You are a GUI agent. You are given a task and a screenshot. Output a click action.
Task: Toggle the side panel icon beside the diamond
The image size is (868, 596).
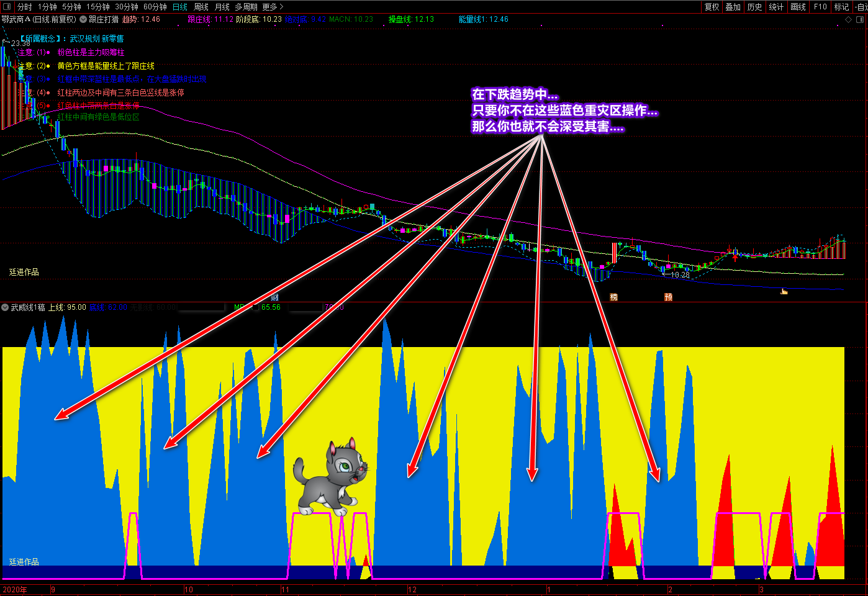860,20
